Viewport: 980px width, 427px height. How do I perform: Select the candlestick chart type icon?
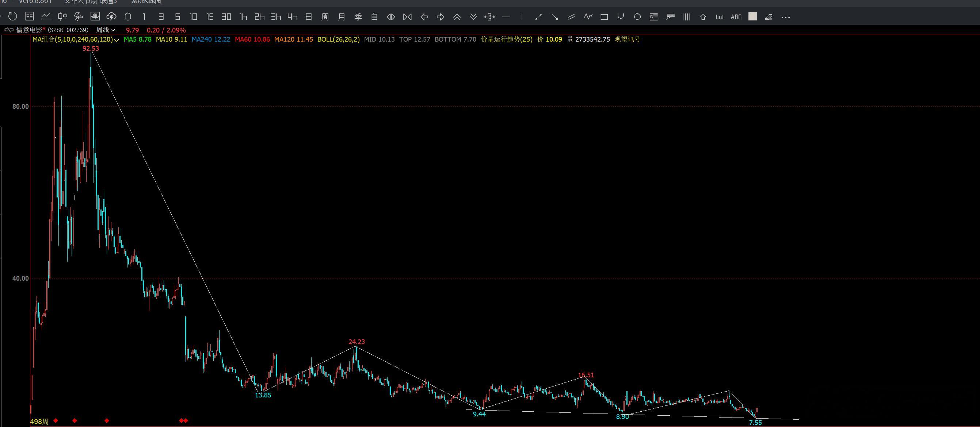(62, 17)
